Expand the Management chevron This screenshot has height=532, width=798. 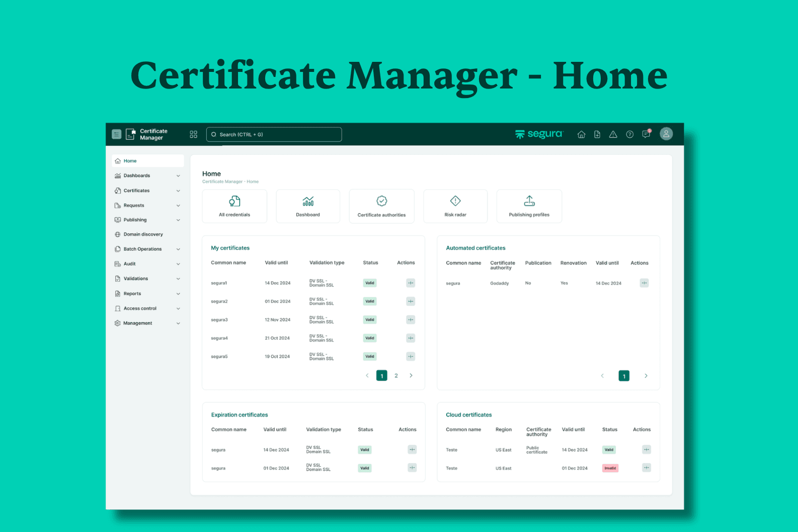point(178,323)
